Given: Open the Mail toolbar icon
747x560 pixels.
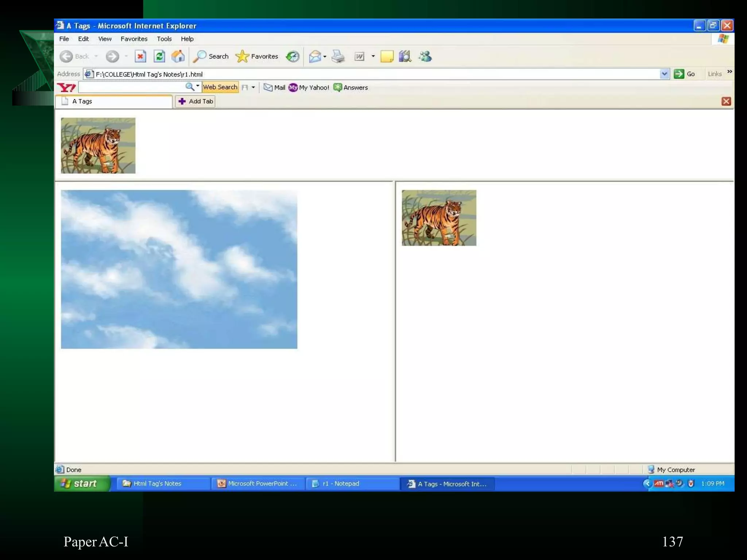Looking at the screenshot, I should 314,57.
